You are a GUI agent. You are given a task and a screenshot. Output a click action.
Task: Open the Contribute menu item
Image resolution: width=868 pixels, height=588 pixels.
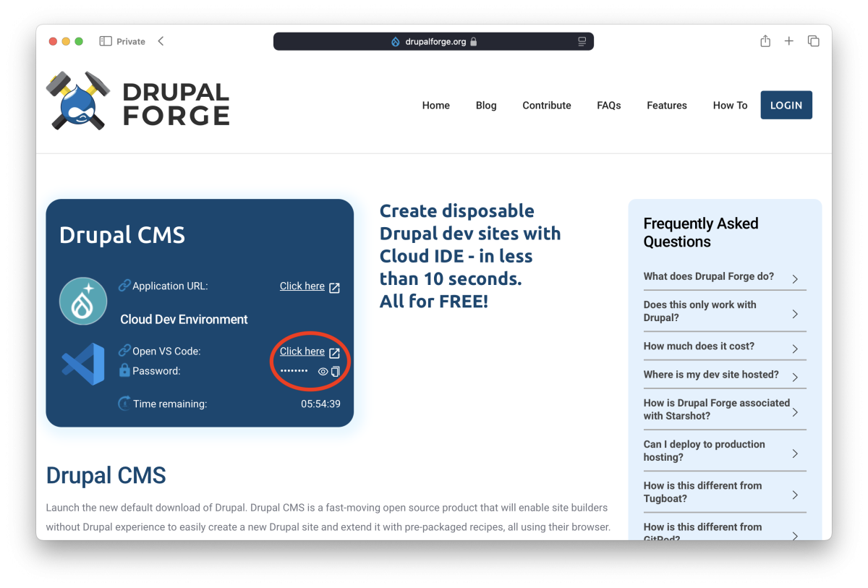point(547,106)
